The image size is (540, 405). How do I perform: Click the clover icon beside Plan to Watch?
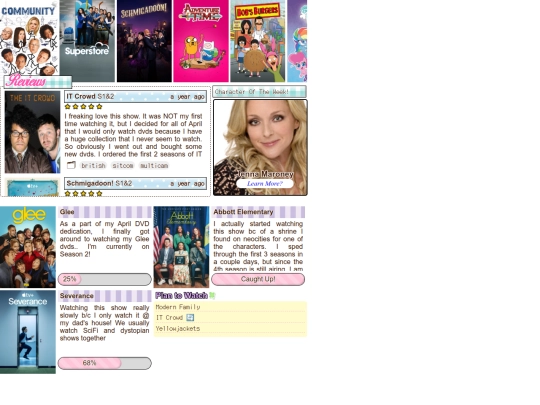(212, 295)
